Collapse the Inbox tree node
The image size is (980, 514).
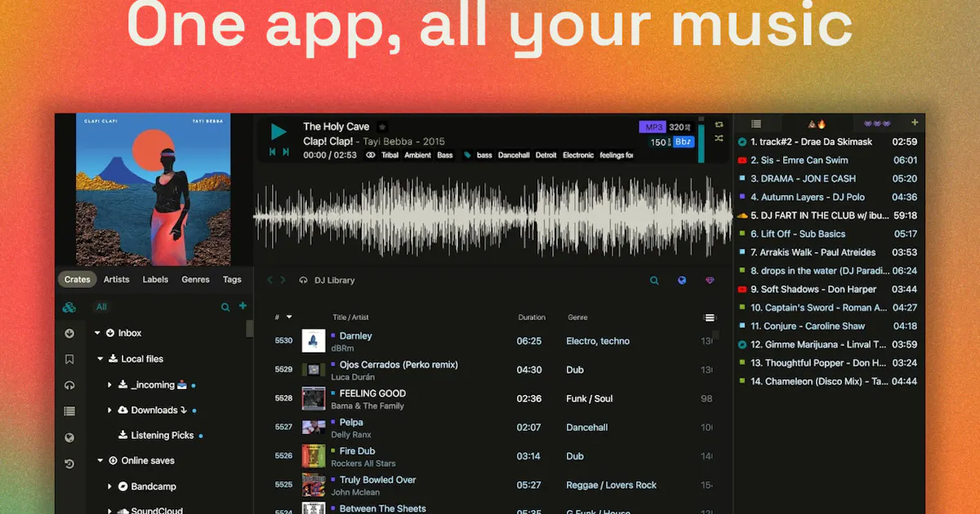coord(98,333)
